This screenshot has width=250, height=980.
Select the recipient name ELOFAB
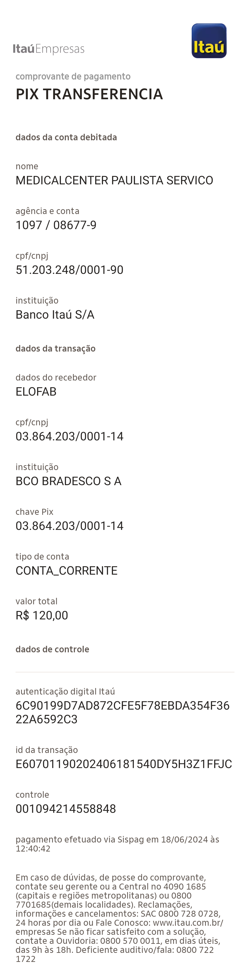pos(36,391)
